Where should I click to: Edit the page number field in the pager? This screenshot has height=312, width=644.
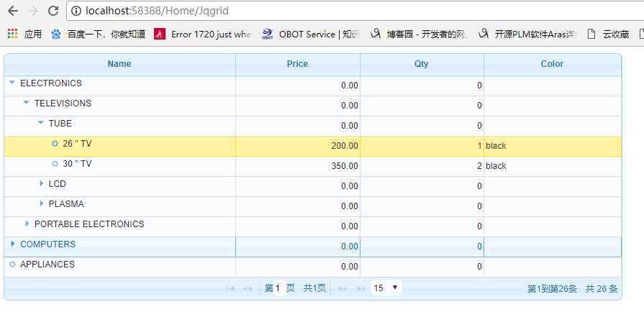(x=279, y=288)
